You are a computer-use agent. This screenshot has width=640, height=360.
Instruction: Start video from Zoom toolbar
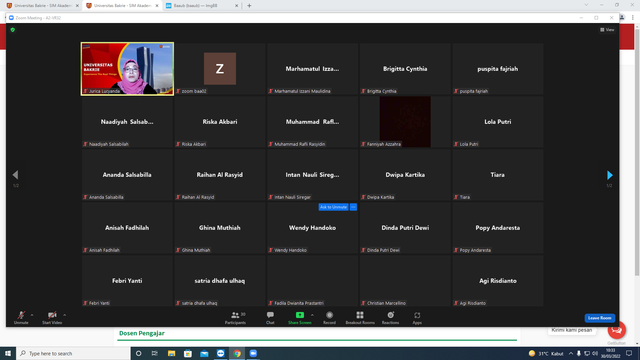tap(52, 318)
